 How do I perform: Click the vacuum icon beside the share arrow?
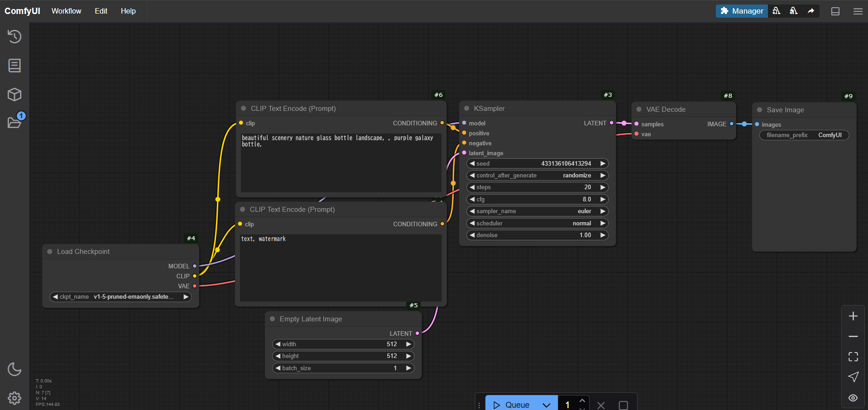(793, 11)
